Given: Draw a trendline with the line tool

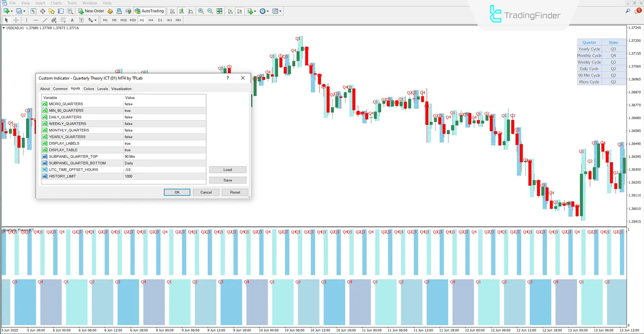Looking at the screenshot, I should pyautogui.click(x=45, y=20).
